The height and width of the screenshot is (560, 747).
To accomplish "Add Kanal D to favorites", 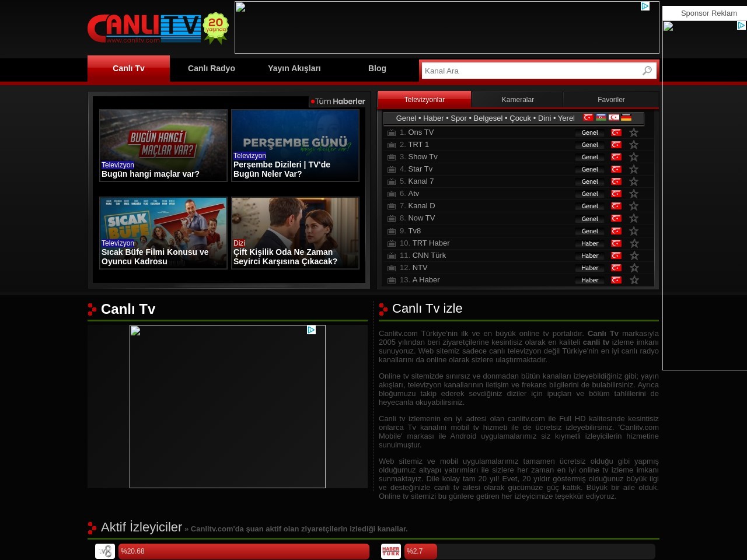I will [x=634, y=206].
